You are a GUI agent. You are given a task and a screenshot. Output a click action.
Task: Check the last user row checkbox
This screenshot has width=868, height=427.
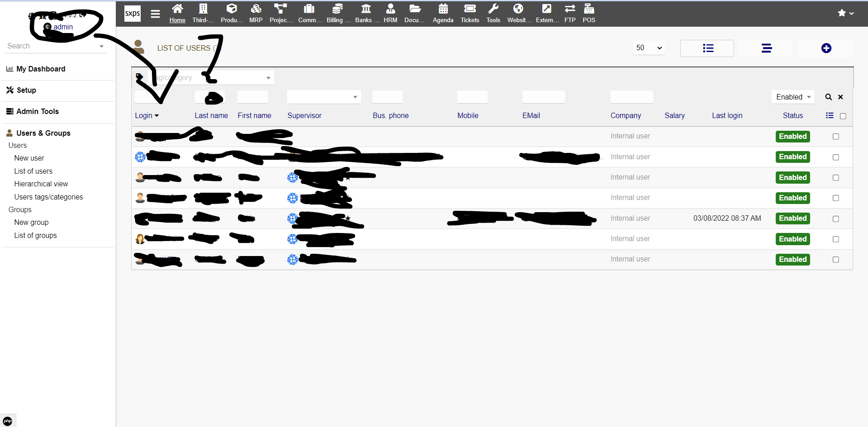pos(836,260)
